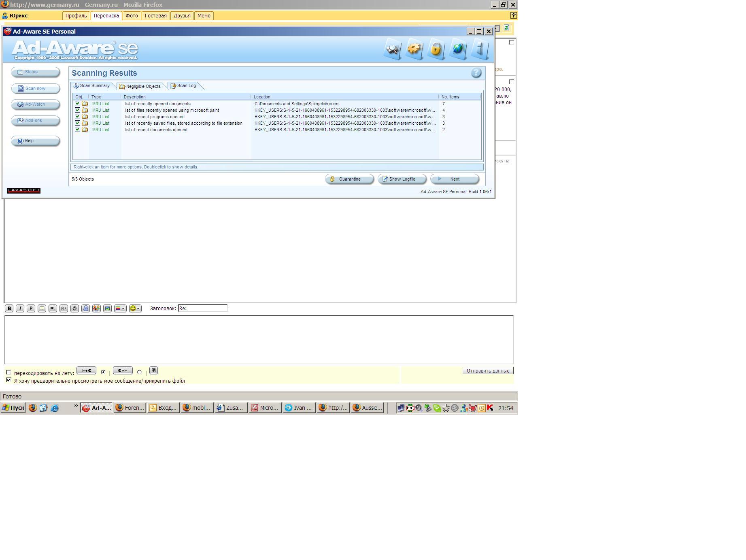Open the Профиль tab on germany.ru
746x560 pixels.
76,16
